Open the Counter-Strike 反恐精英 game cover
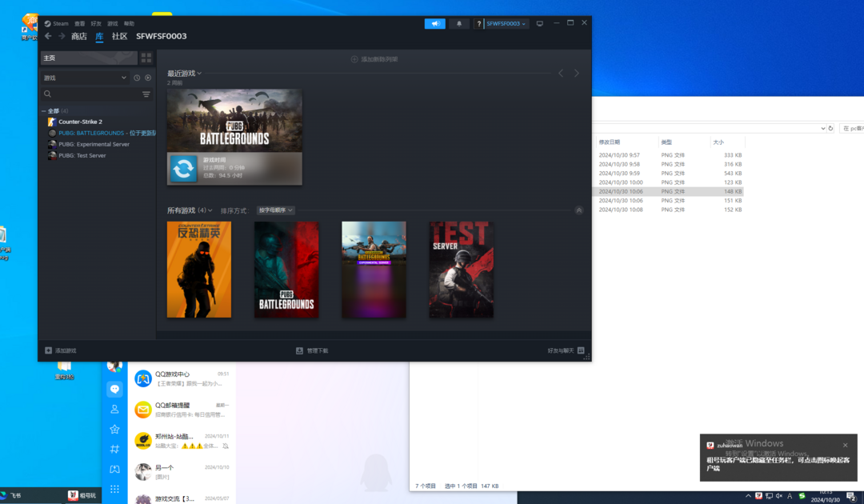864x504 pixels. pos(199,270)
